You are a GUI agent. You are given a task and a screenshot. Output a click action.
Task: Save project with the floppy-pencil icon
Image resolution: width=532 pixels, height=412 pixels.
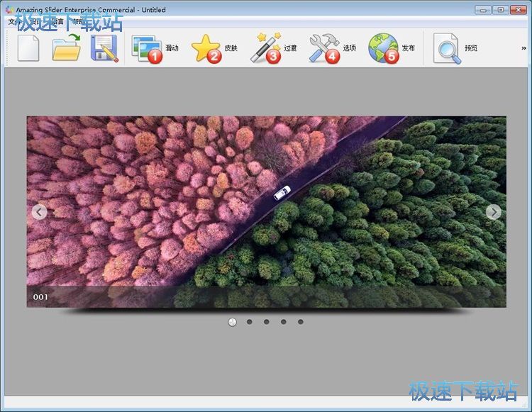[x=104, y=48]
